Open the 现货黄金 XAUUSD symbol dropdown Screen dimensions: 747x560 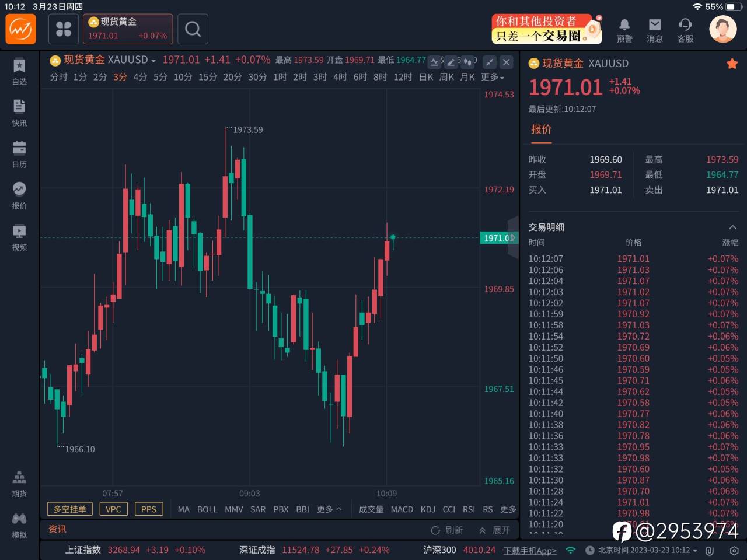pos(103,60)
